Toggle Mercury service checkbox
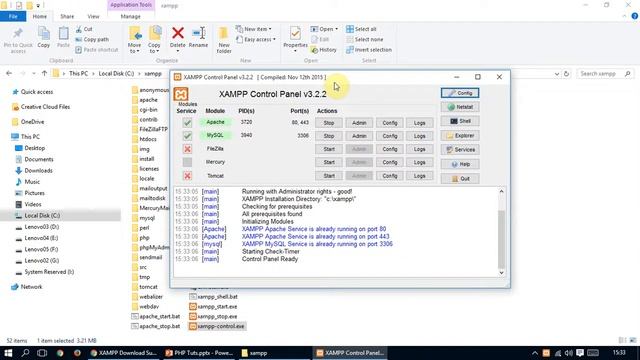 [187, 162]
